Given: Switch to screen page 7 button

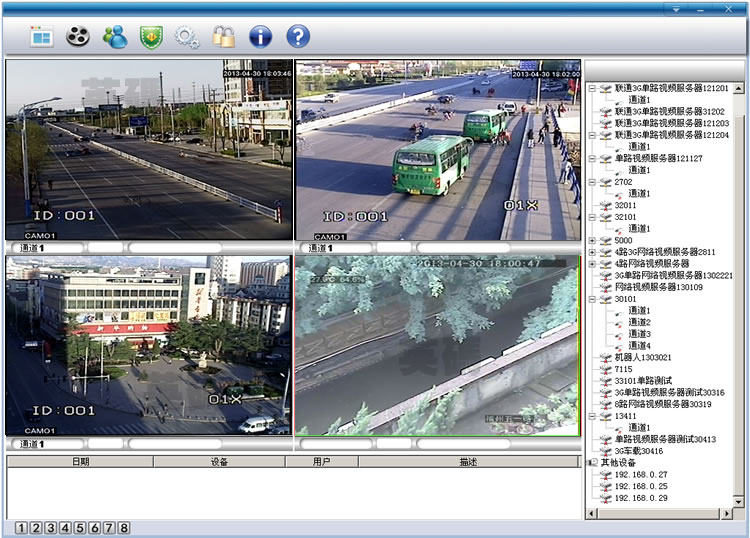Looking at the screenshot, I should 109,528.
